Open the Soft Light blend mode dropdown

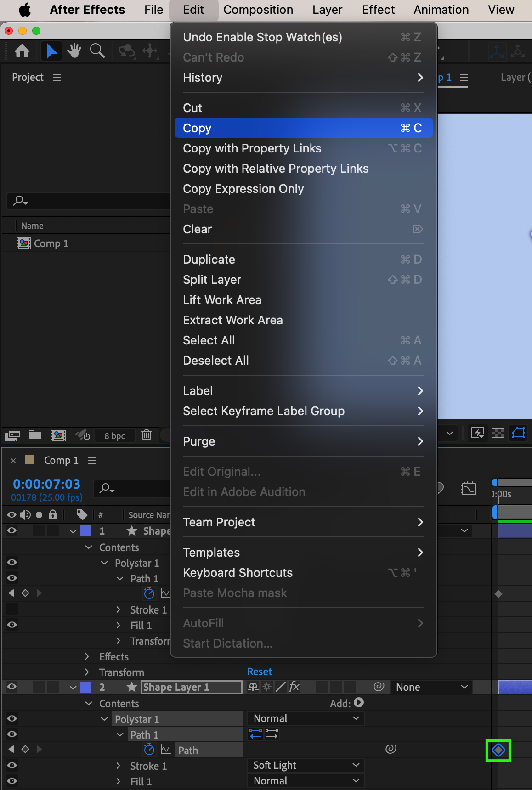click(x=306, y=765)
